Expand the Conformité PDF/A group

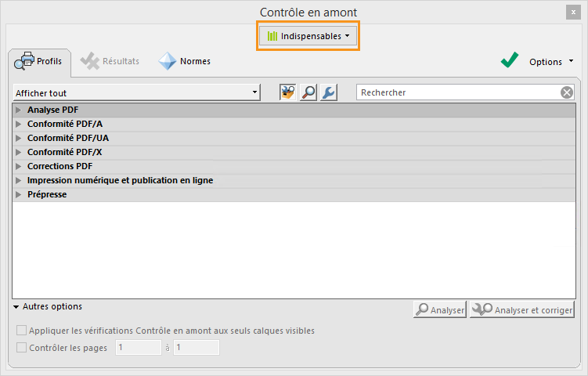(18, 124)
